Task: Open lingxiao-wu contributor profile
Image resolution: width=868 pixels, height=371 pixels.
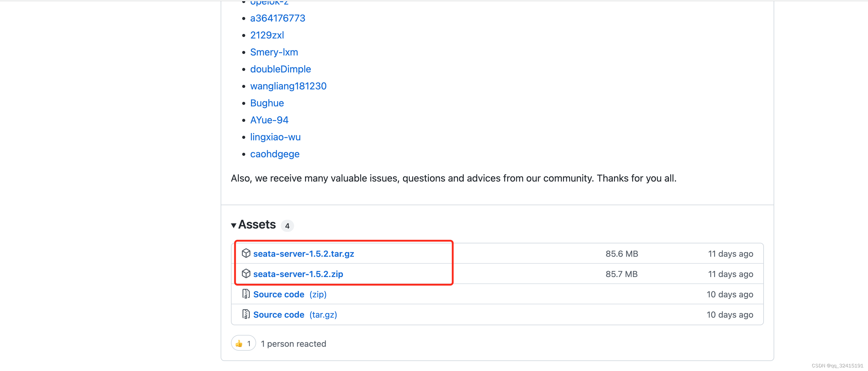Action: (x=275, y=137)
